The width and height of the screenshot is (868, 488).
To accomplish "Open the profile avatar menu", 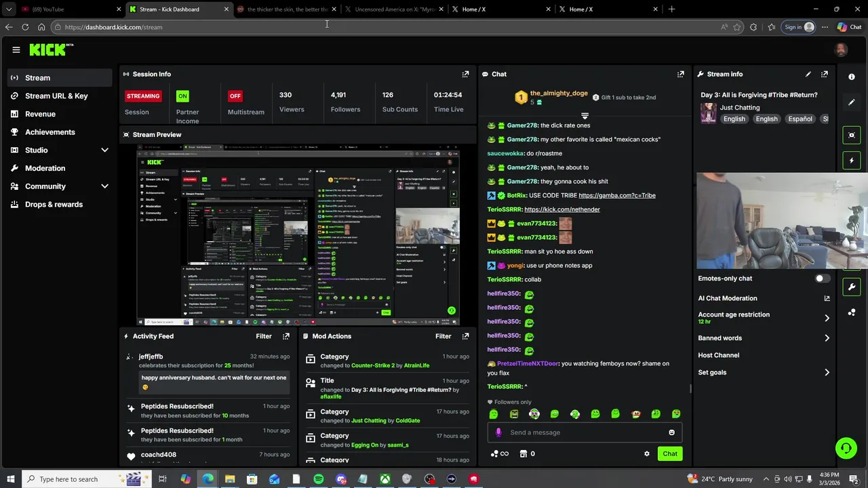I will click(x=841, y=49).
